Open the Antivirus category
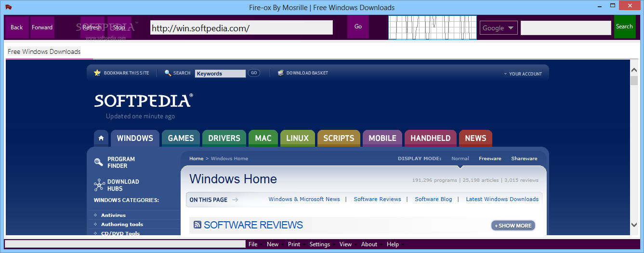The width and height of the screenshot is (644, 253). [113, 215]
